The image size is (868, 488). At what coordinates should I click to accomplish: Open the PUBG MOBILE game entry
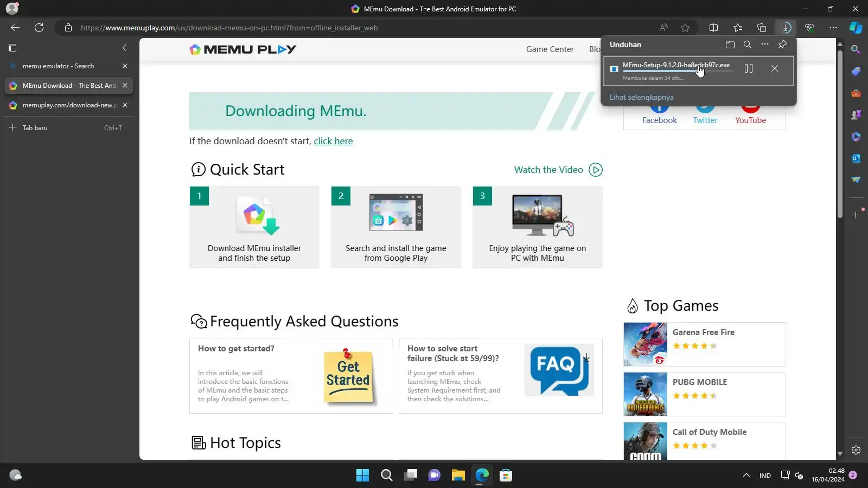[x=705, y=394]
